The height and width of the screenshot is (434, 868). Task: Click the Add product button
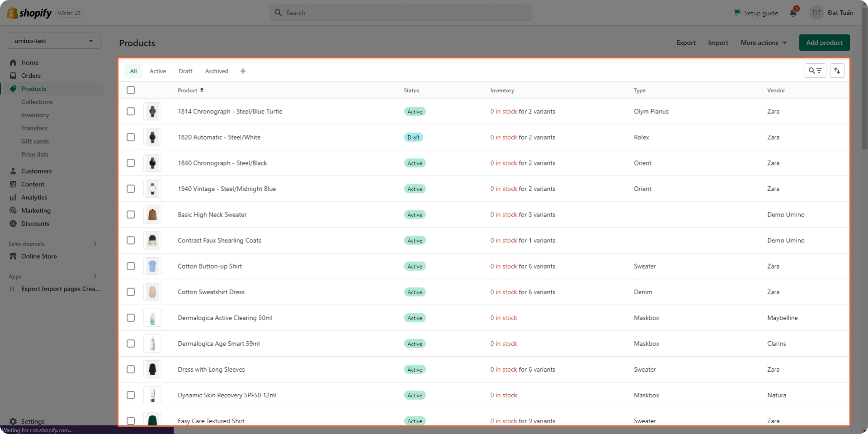[824, 42]
